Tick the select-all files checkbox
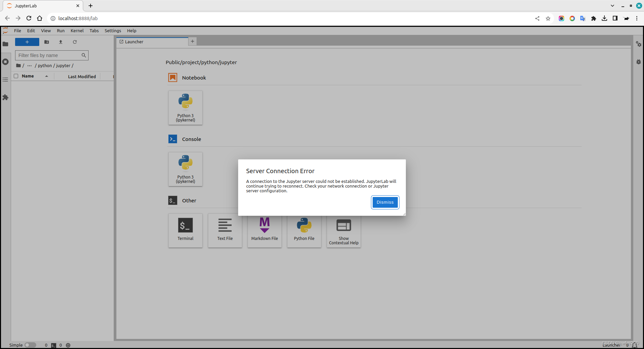The height and width of the screenshot is (349, 644). click(x=16, y=76)
